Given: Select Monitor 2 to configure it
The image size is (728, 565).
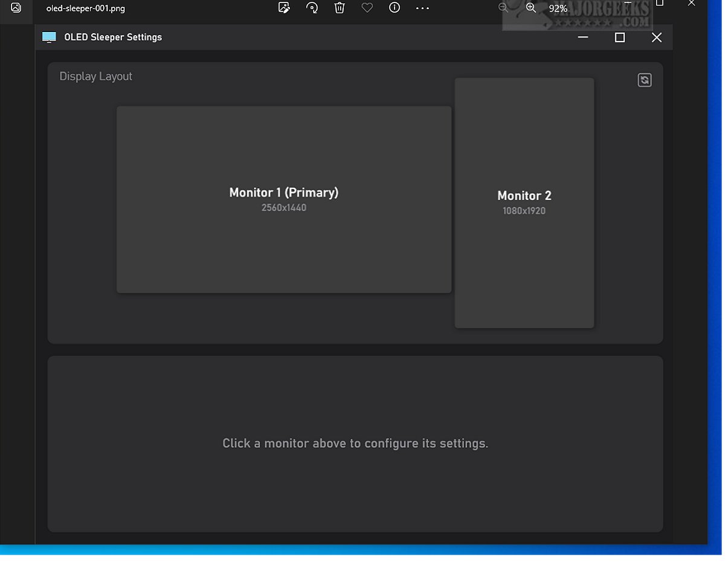Looking at the screenshot, I should click(524, 202).
